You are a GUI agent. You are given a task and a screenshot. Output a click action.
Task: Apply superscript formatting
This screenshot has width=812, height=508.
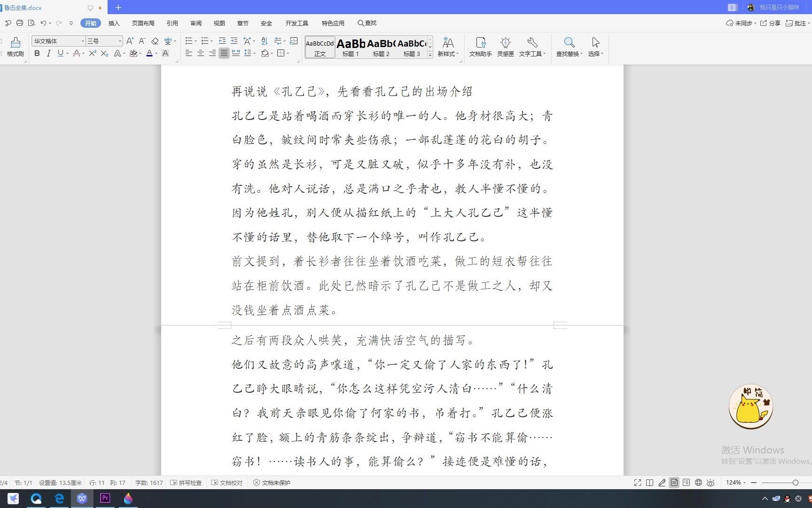click(x=93, y=53)
